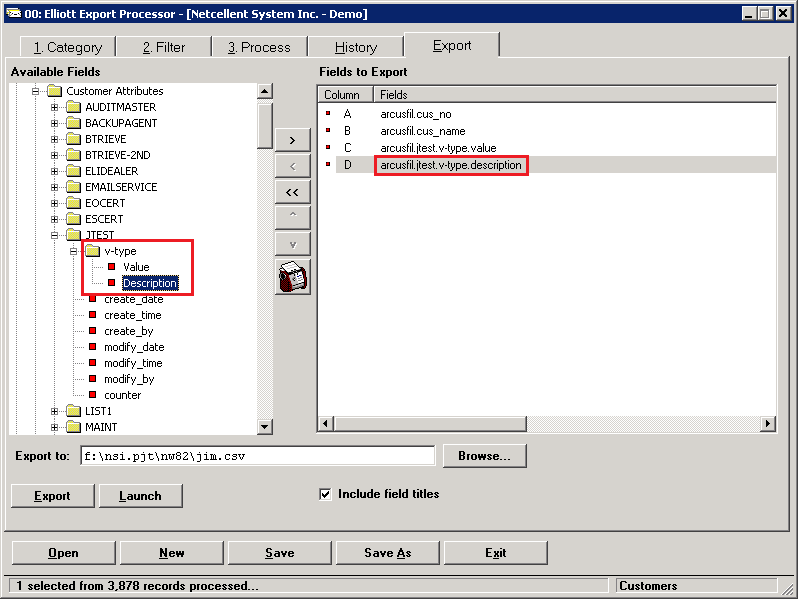
Task: Click the LIST1 folder icon
Action: pyautogui.click(x=74, y=411)
